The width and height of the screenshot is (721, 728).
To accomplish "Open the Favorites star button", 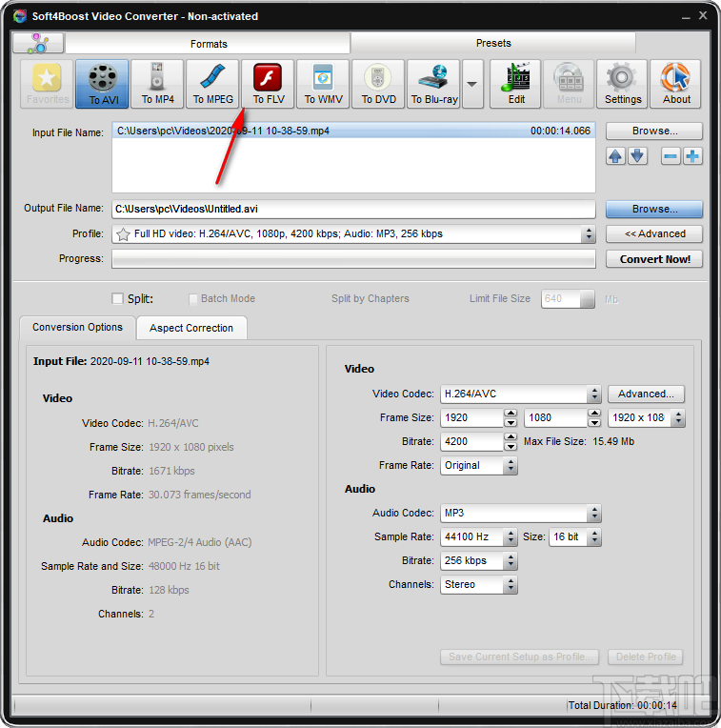I will pos(47,84).
